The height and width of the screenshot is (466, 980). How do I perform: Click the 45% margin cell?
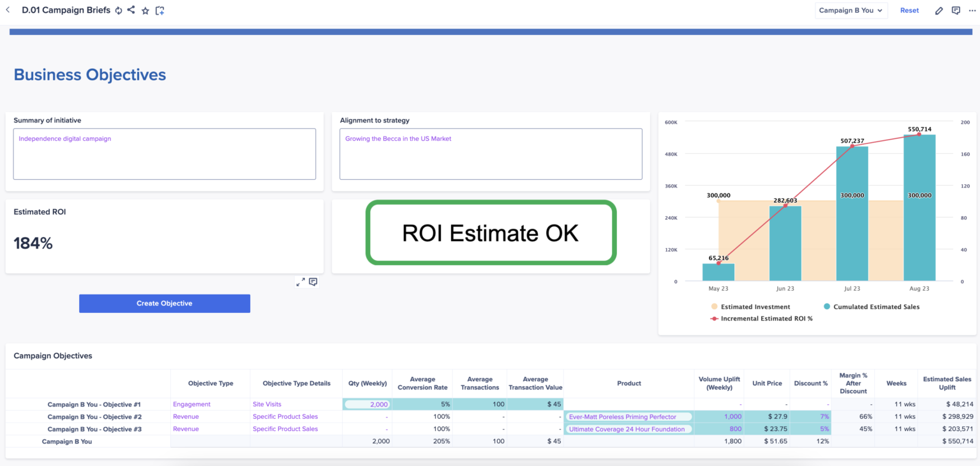click(853, 429)
